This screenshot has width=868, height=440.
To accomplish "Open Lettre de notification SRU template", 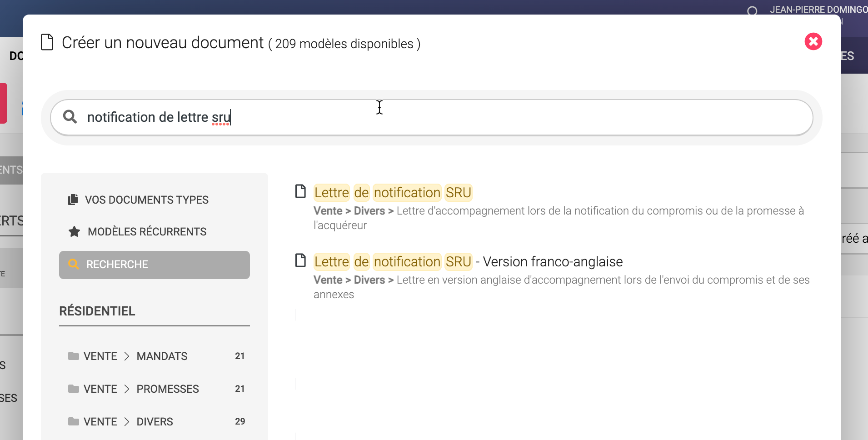I will 393,193.
